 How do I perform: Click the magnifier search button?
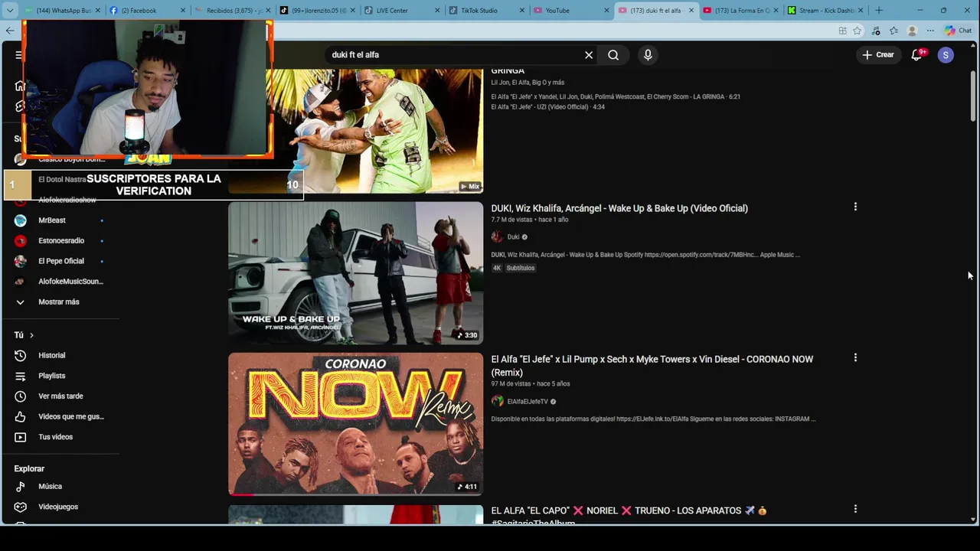(613, 55)
